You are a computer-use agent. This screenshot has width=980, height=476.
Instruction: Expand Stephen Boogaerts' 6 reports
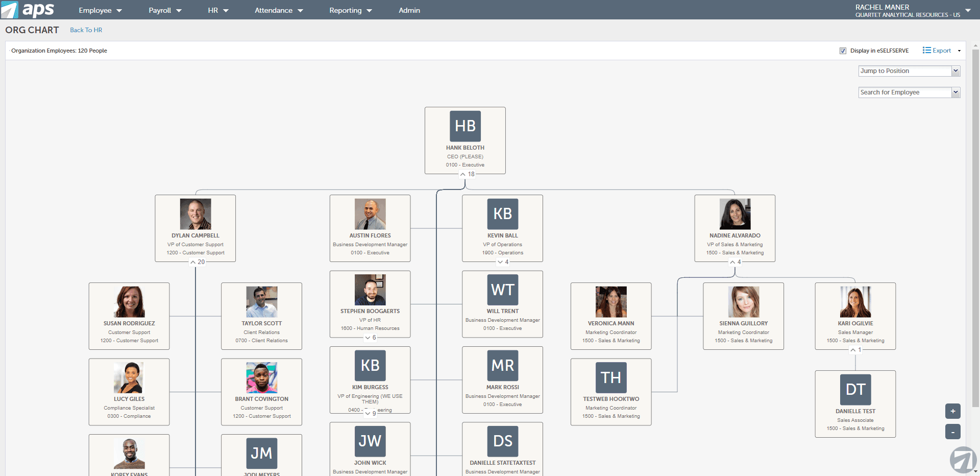point(367,338)
